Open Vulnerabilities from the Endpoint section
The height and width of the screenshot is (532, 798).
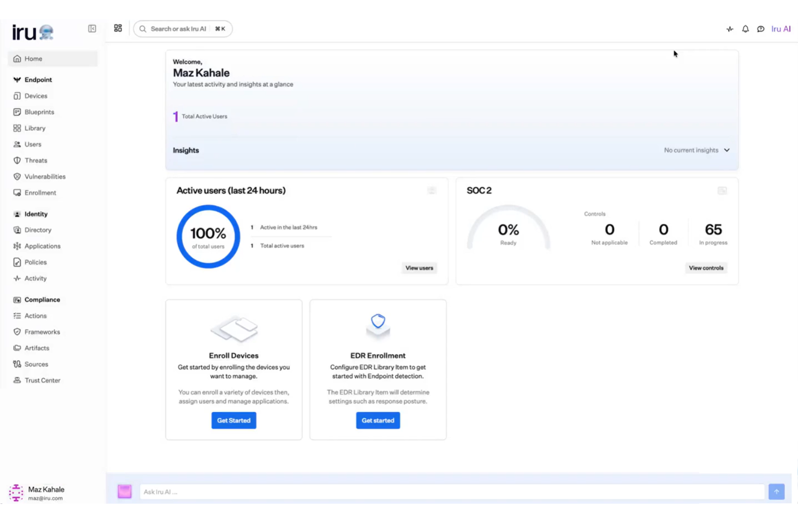tap(45, 176)
